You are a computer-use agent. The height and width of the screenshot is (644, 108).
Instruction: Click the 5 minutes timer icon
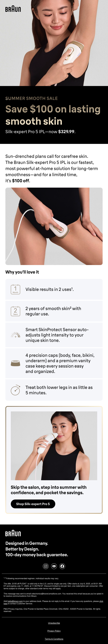coord(15,390)
